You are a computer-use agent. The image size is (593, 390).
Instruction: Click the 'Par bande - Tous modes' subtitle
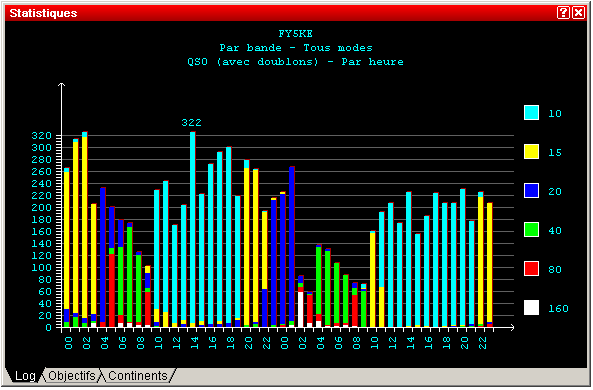(x=296, y=48)
